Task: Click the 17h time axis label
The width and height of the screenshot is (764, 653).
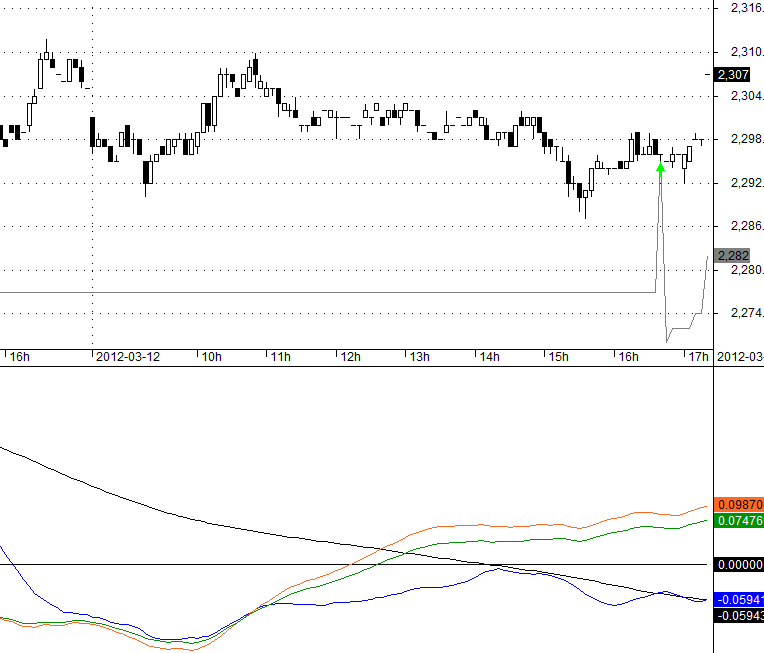Action: [698, 357]
